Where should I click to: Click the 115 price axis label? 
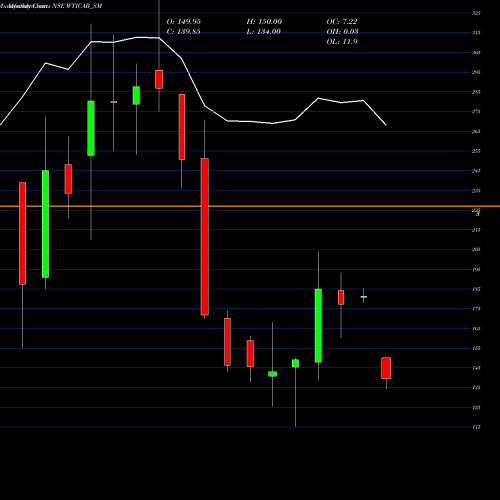pyautogui.click(x=476, y=427)
